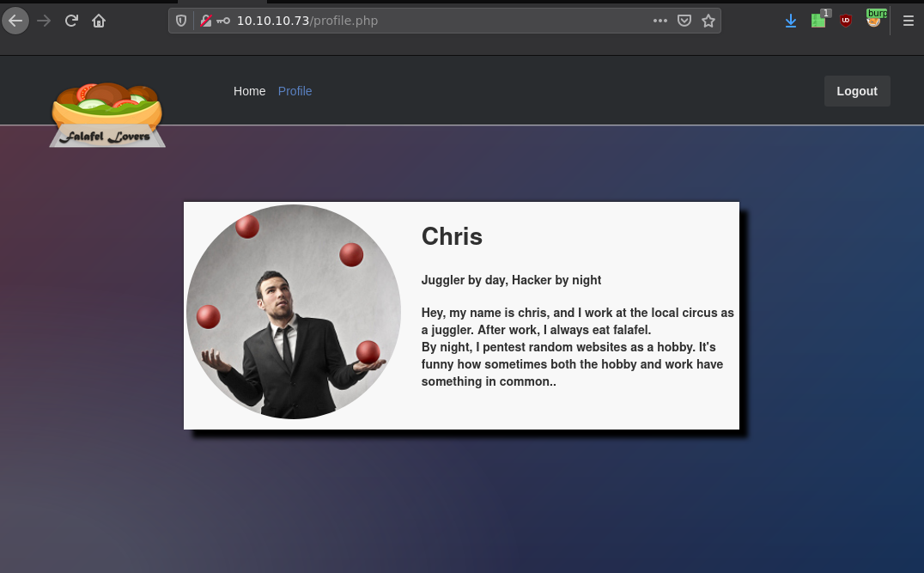The image size is (924, 573).
Task: Click Chris's juggler profile picture
Action: click(x=294, y=312)
